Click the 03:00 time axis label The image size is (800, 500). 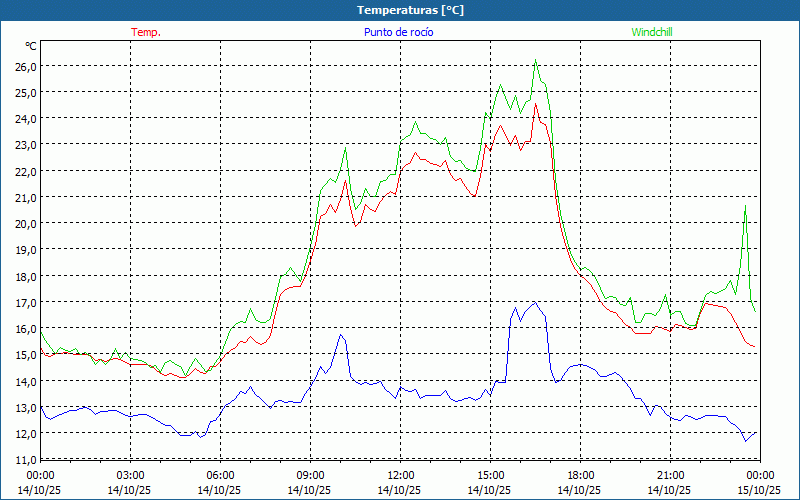130,475
